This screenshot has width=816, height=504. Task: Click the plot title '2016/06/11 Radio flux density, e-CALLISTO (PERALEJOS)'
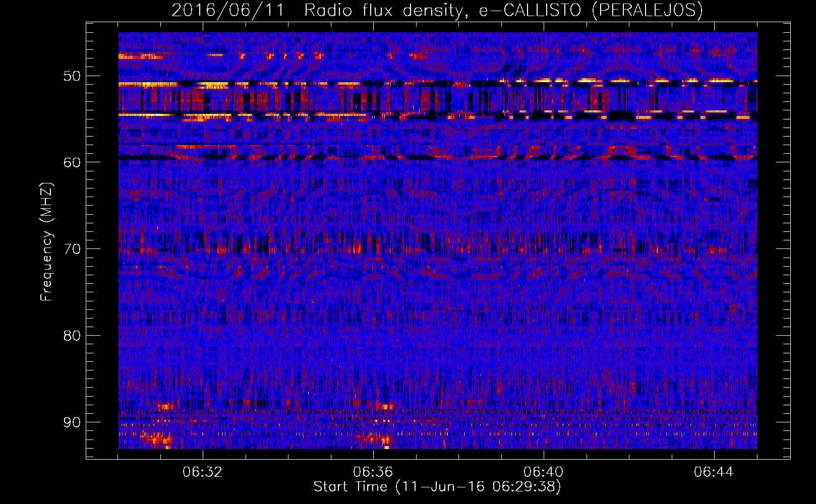tap(437, 11)
